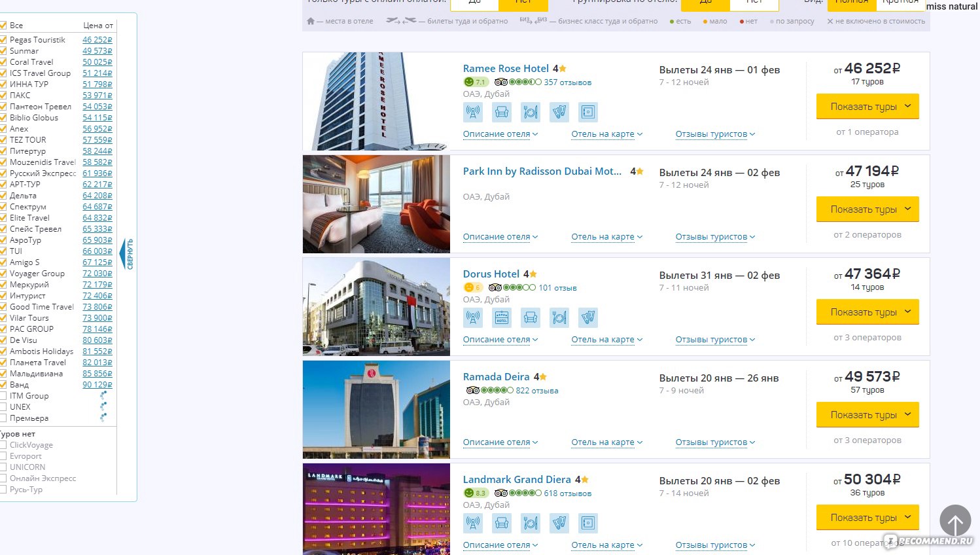Click the restaurant plate icon for Dorus Hotel
The height and width of the screenshot is (555, 980).
[559, 317]
